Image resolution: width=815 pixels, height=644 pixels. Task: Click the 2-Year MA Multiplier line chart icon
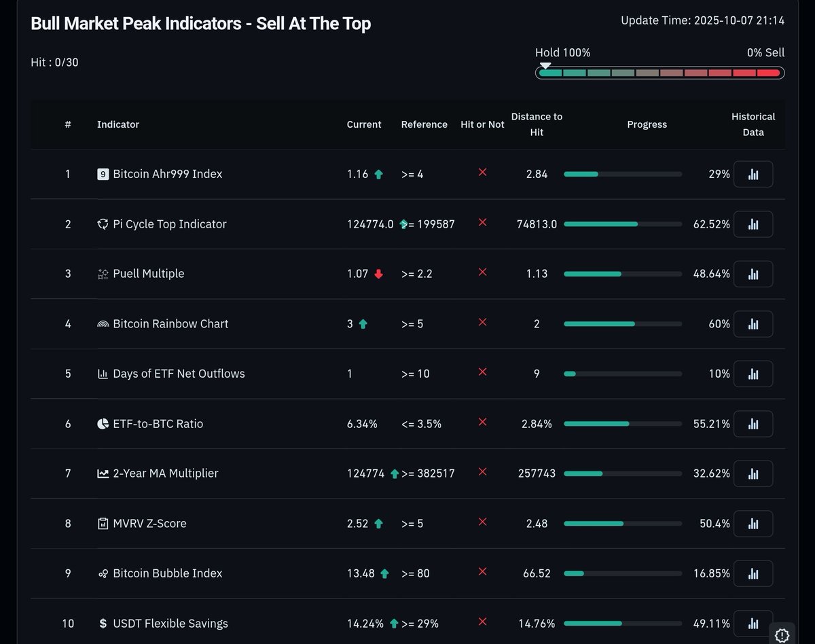(103, 474)
